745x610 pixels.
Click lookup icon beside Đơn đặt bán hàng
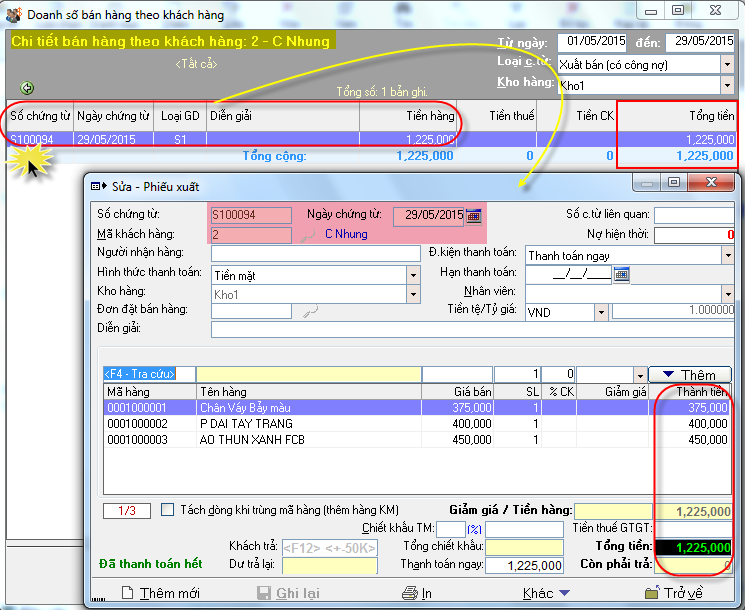point(310,311)
